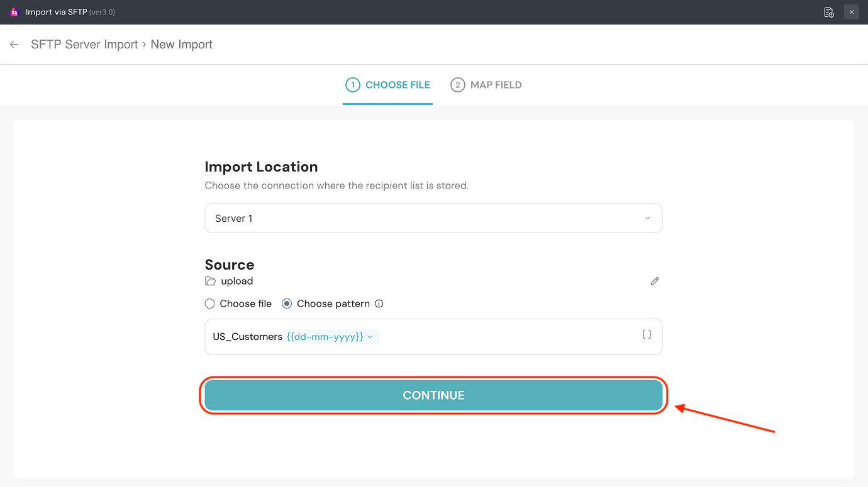Click the step 2 circled number icon

[x=457, y=85]
